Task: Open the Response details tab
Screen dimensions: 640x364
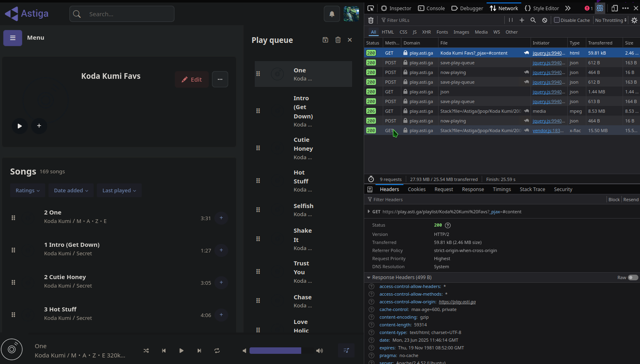Action: pos(473,189)
